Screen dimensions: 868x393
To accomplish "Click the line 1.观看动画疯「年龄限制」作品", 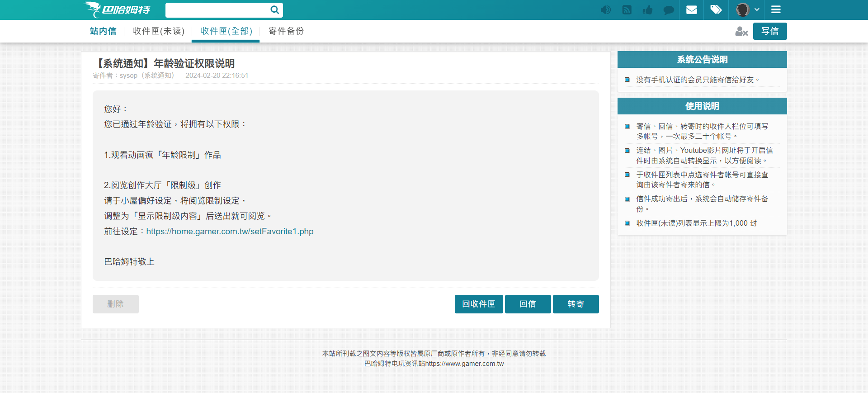I will pyautogui.click(x=162, y=155).
